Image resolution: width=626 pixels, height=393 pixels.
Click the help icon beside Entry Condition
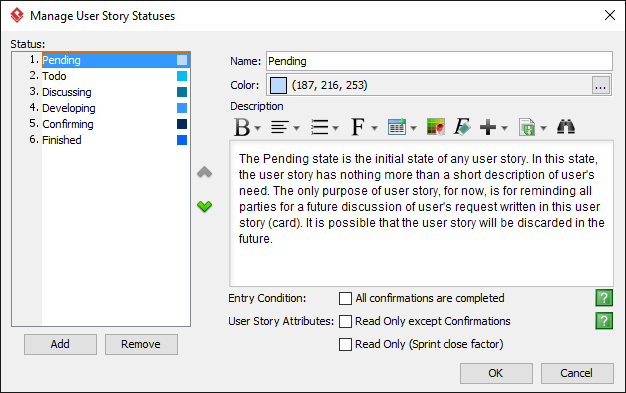(604, 298)
